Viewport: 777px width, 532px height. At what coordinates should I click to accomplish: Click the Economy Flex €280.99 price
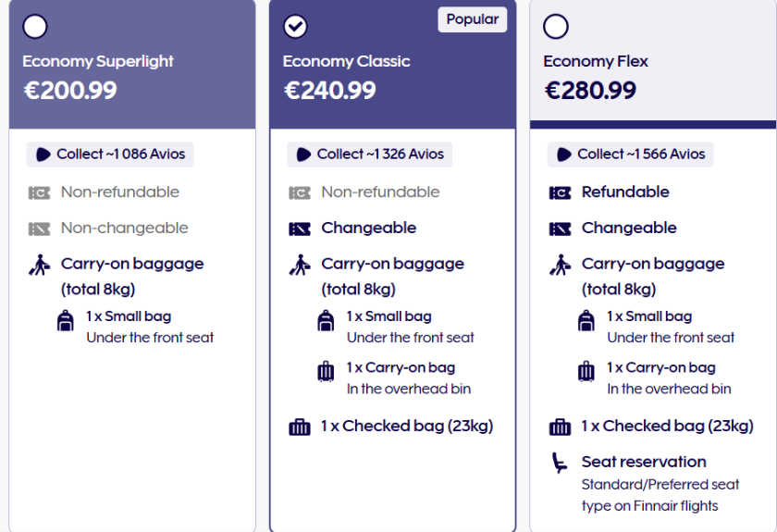point(590,91)
